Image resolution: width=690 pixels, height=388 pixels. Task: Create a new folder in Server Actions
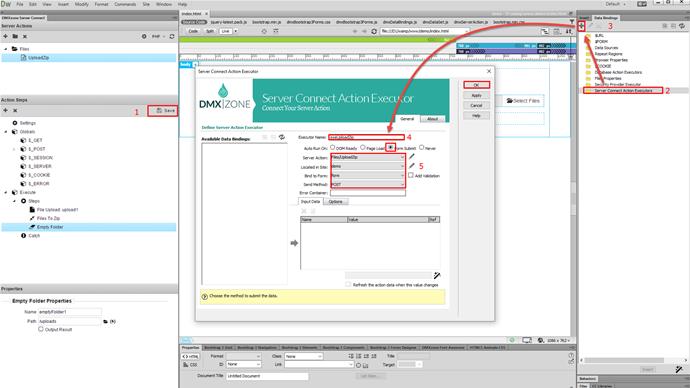pos(15,36)
